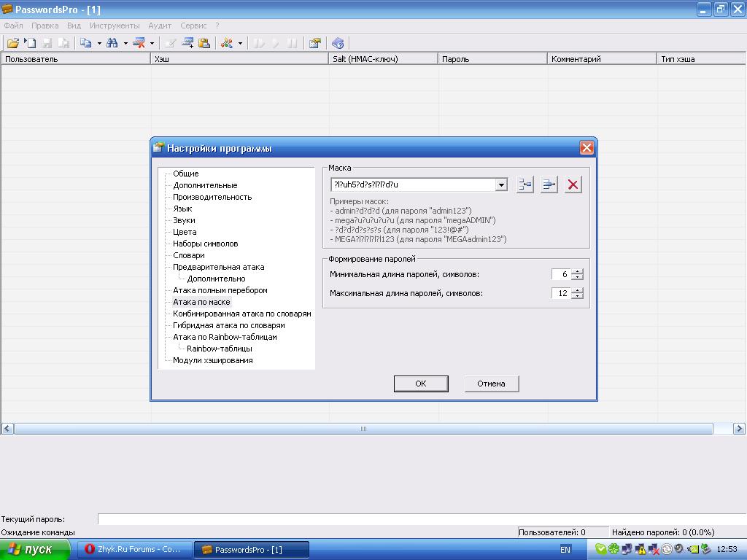Click the Хэш column header
747x560 pixels.
pos(239,59)
